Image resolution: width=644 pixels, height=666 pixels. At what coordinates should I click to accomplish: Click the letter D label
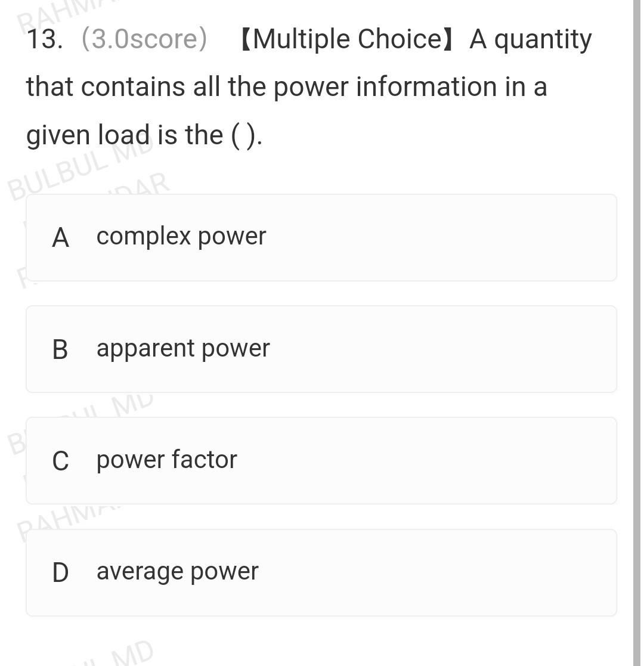(x=61, y=572)
